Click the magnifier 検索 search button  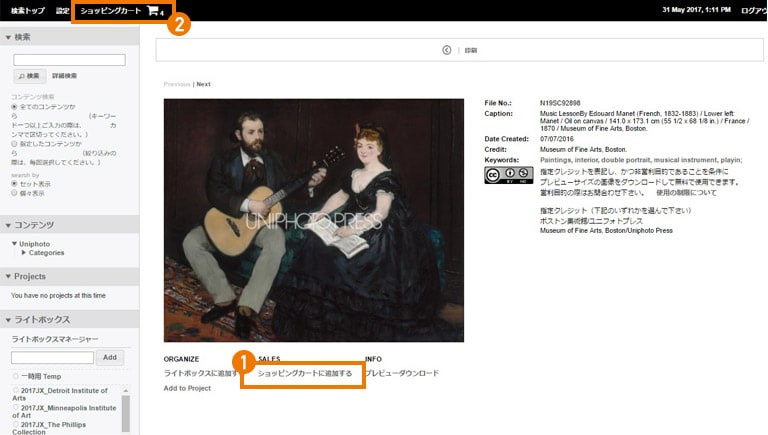(x=29, y=76)
